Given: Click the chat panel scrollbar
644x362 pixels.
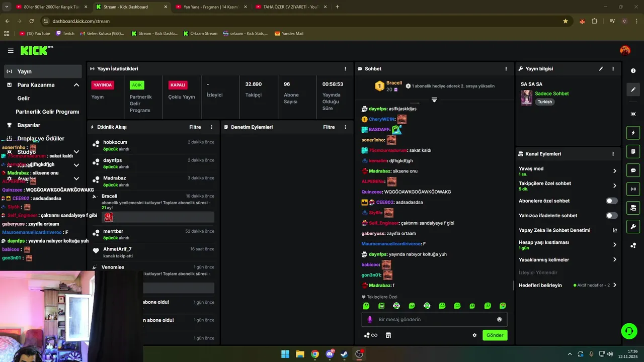Looking at the screenshot, I should coord(513,285).
